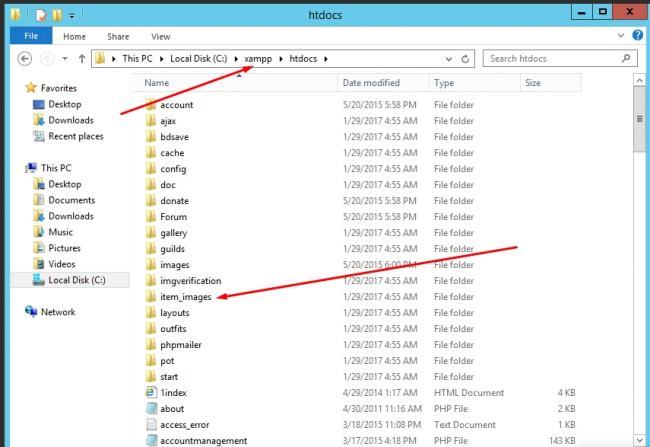Image resolution: width=650 pixels, height=447 pixels.
Task: Open Music folder in sidebar
Action: (61, 232)
